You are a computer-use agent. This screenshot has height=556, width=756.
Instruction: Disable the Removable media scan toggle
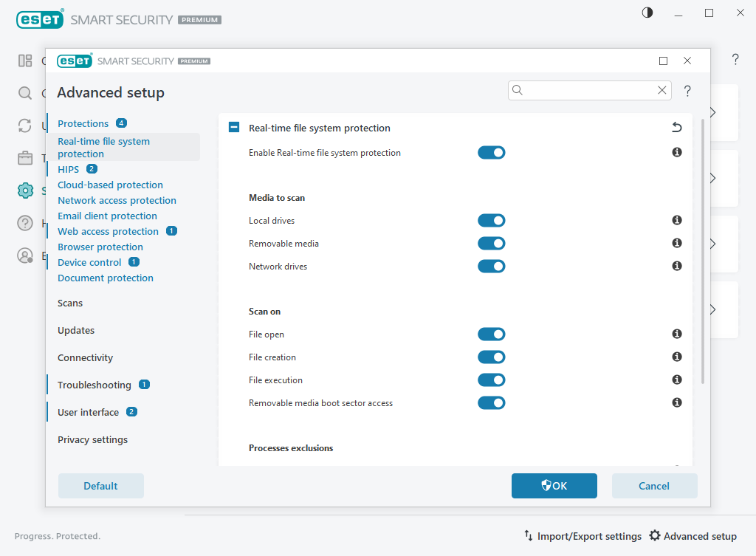[x=491, y=243]
